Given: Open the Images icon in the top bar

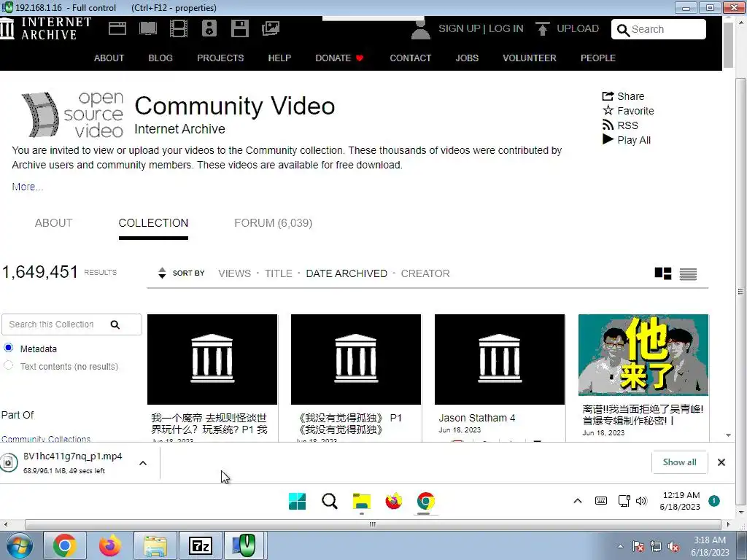Looking at the screenshot, I should coord(271,28).
